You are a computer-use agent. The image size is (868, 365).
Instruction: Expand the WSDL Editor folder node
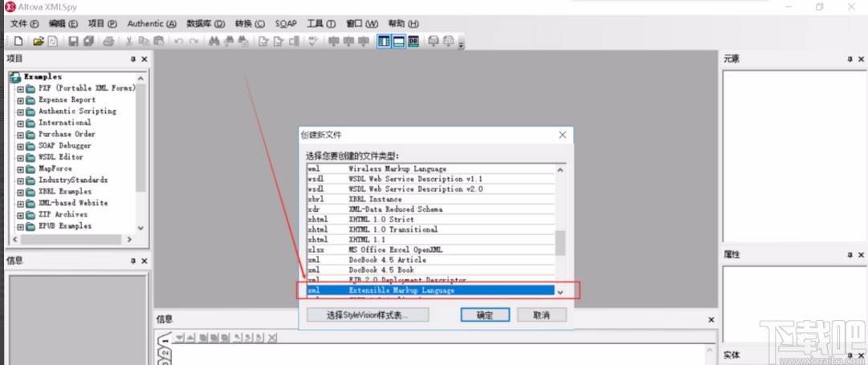21,157
